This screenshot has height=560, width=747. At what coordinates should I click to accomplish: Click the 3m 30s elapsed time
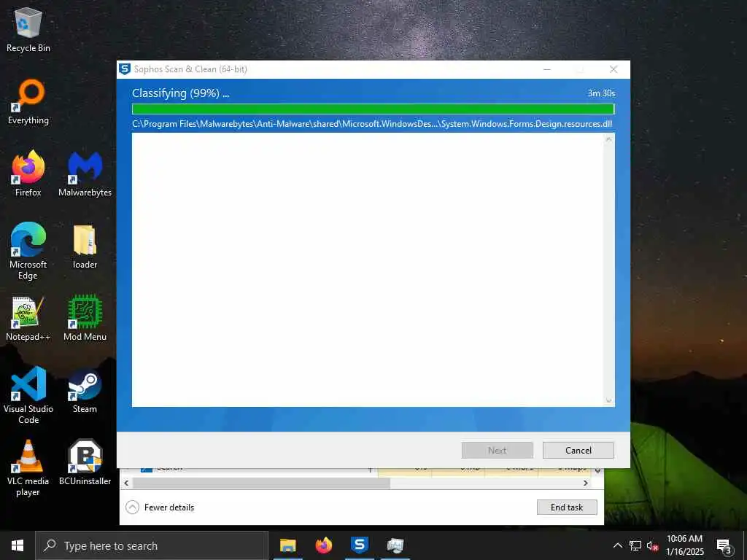[x=601, y=93]
